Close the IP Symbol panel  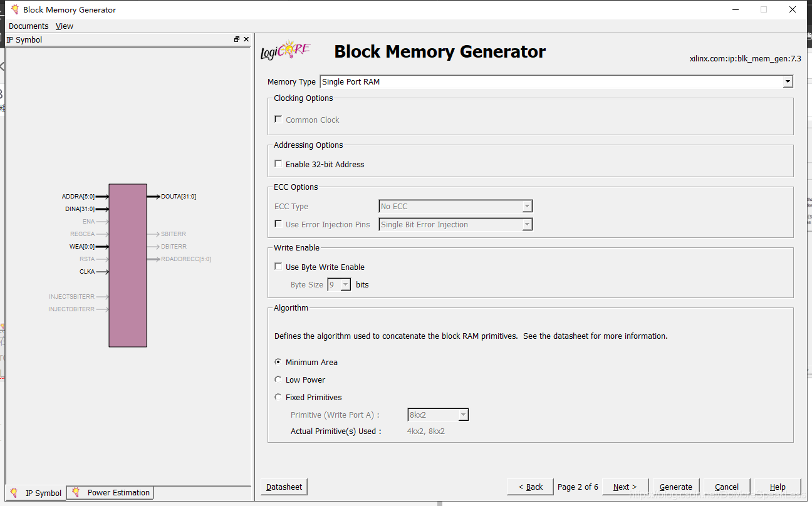(246, 39)
